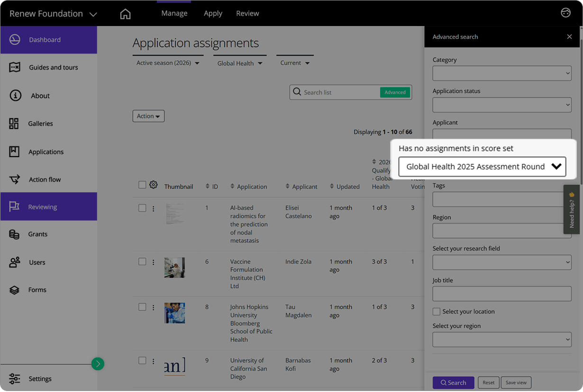Open the Current filter dropdown
Viewport: 583px width, 392px height.
click(x=295, y=63)
